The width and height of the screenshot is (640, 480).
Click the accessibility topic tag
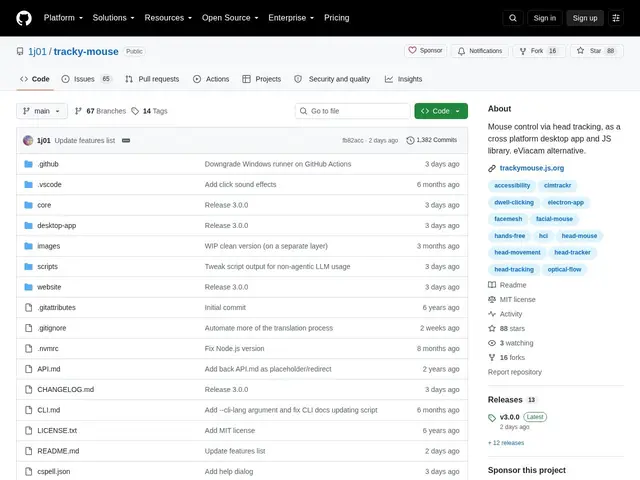[x=512, y=185]
